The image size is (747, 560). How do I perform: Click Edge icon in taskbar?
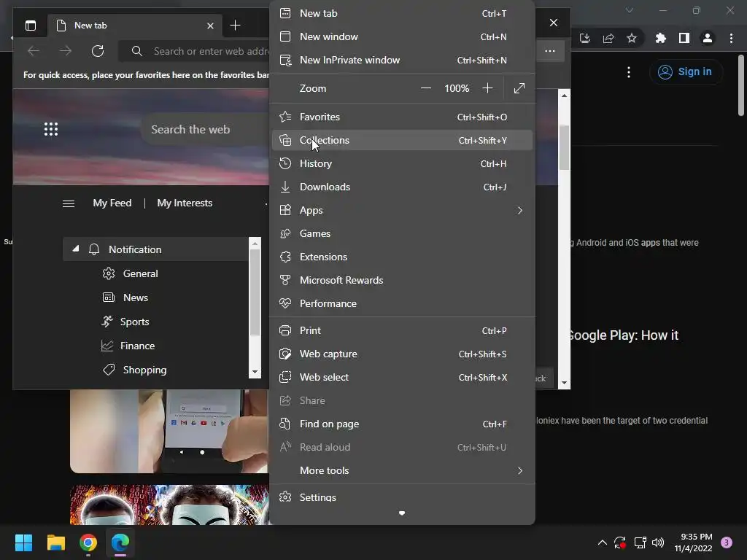(x=120, y=542)
